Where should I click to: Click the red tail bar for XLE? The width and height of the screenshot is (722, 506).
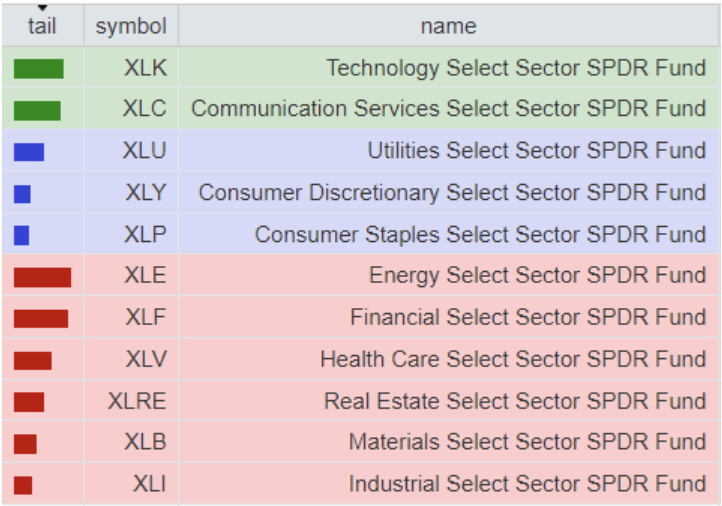click(42, 277)
